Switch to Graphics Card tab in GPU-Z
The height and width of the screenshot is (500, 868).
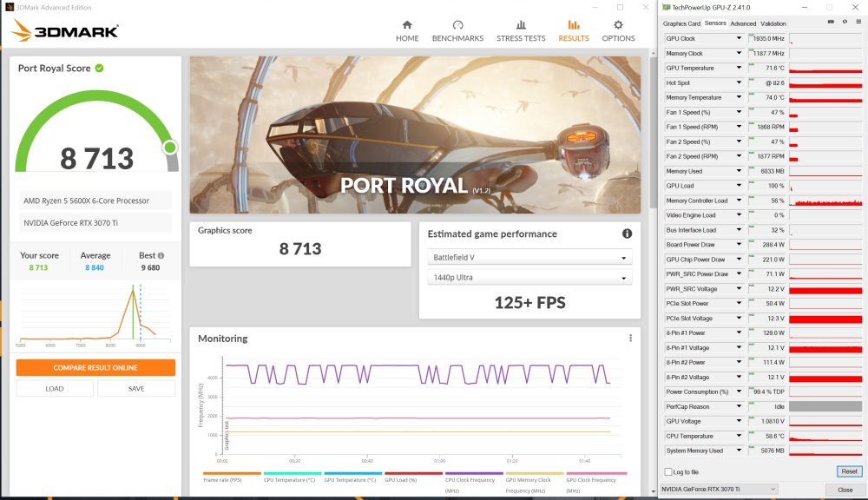coord(681,23)
